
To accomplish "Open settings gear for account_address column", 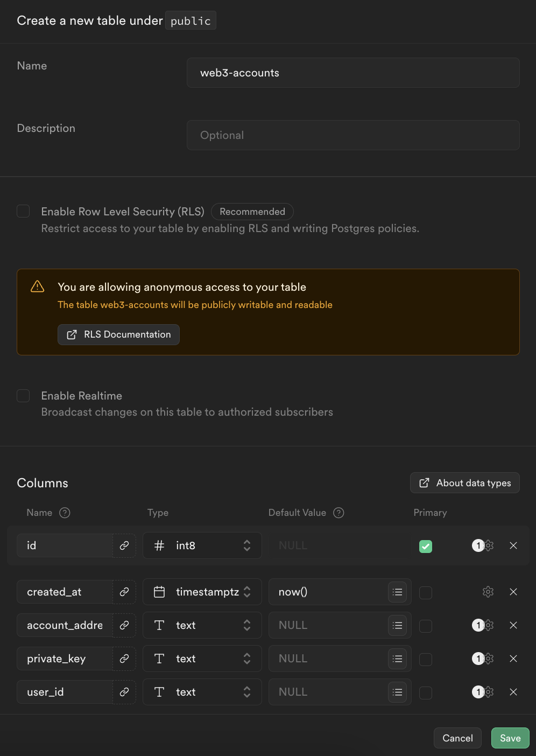I will [x=489, y=625].
